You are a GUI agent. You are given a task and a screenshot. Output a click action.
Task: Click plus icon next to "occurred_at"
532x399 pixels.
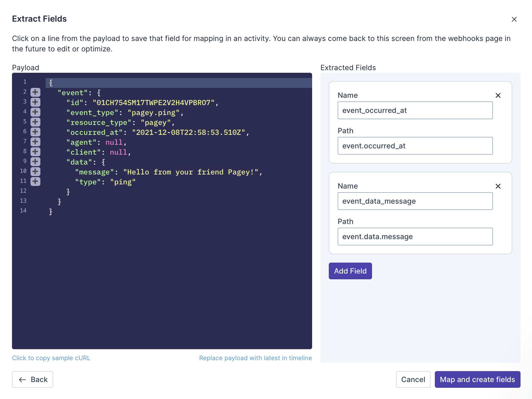35,132
